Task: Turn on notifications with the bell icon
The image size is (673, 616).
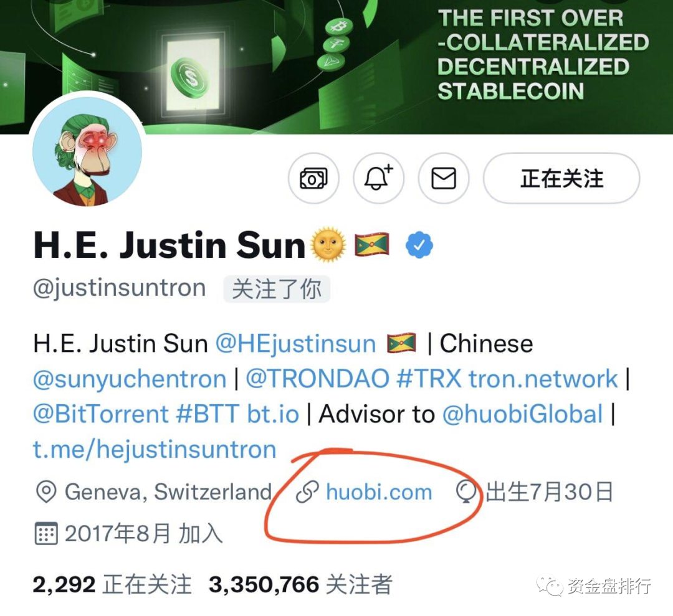Action: (379, 178)
